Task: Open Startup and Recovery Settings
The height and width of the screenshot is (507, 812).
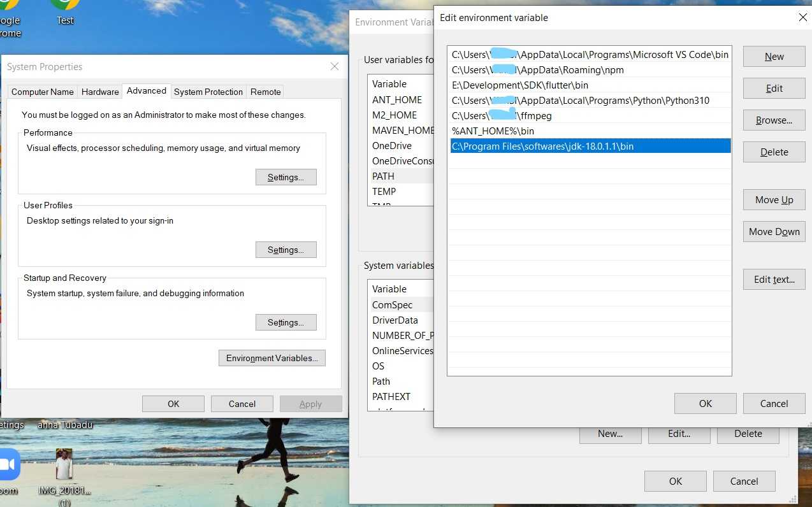Action: [x=286, y=322]
